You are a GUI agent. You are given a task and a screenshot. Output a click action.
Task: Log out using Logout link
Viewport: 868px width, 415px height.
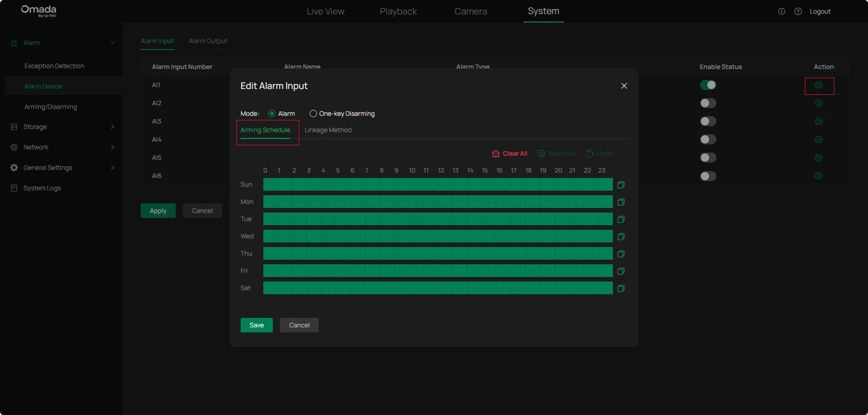[820, 11]
